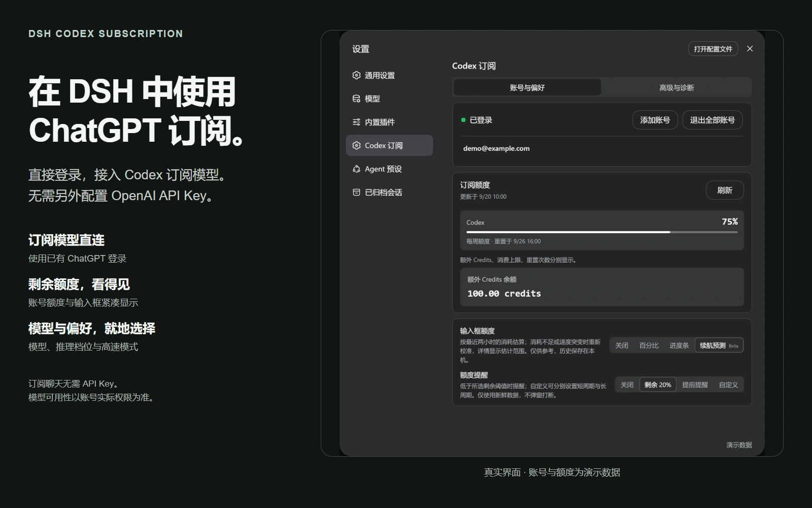Click the 已登录 status label
This screenshot has width=812, height=508.
tap(481, 120)
